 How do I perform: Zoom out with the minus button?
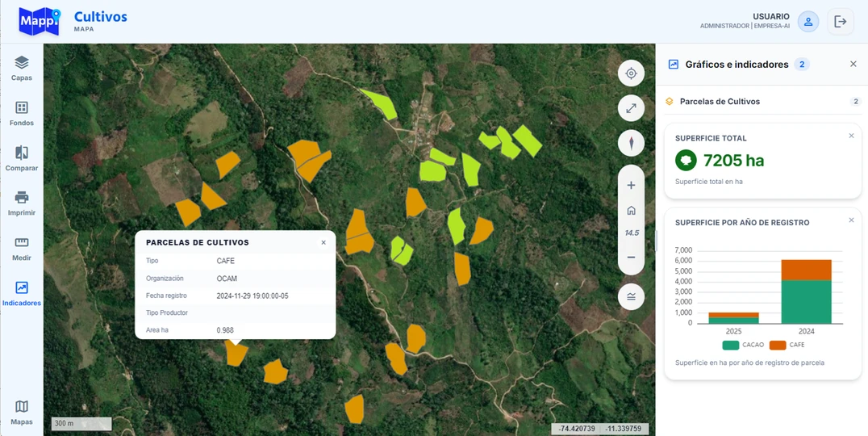tap(631, 258)
